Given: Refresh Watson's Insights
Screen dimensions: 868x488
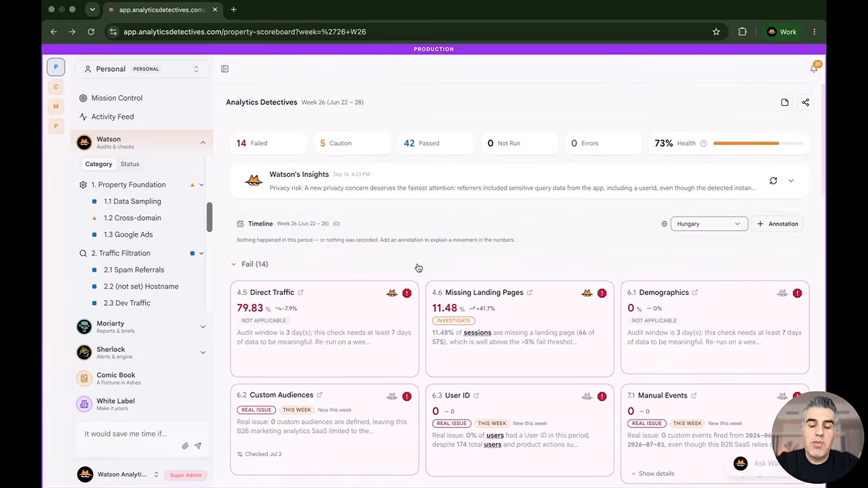Looking at the screenshot, I should [773, 180].
